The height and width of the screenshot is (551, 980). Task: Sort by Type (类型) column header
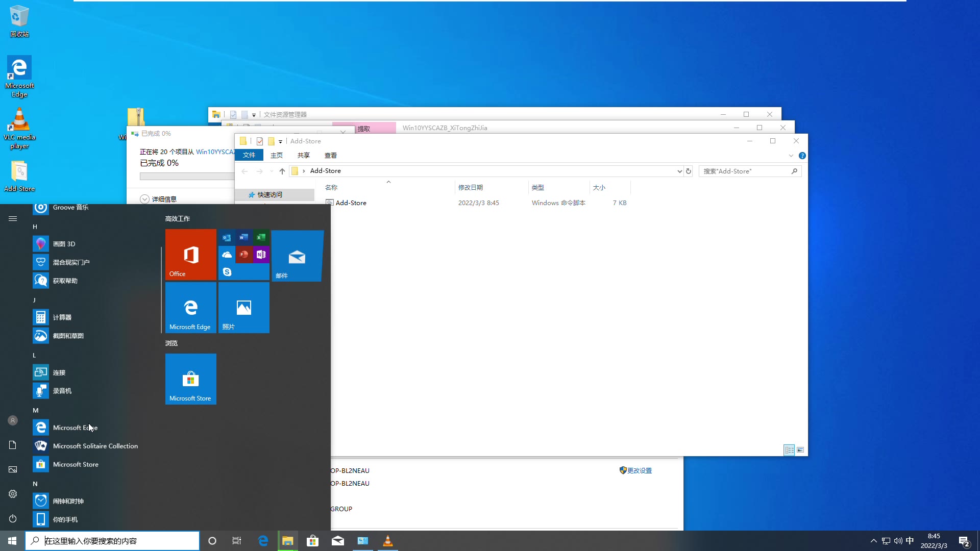[559, 187]
